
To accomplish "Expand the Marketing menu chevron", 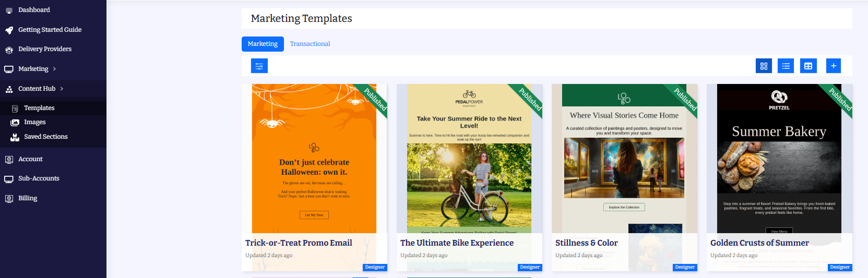I will pos(54,69).
